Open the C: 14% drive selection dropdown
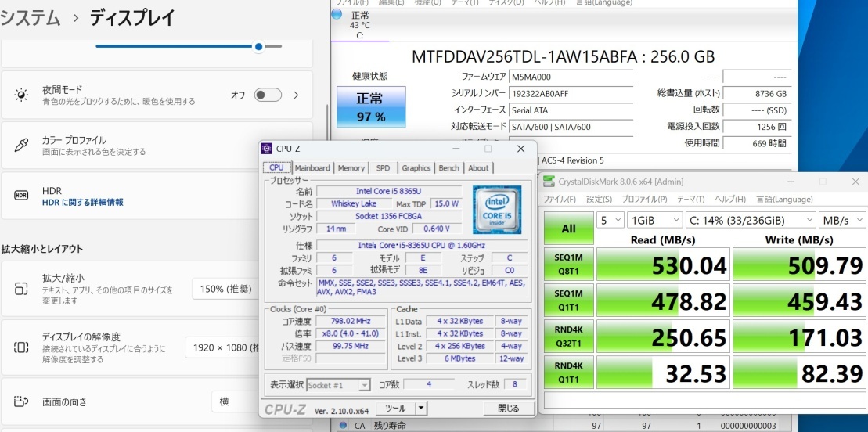 750,221
